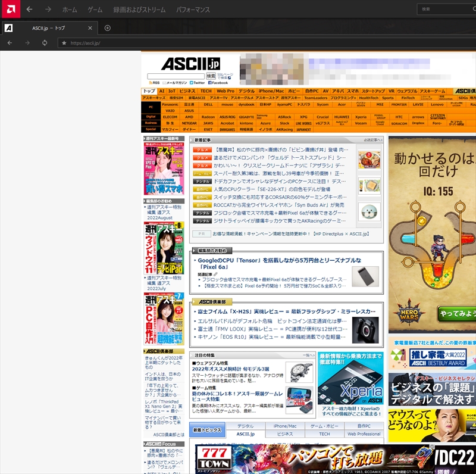The image size is (476, 474).
Task: Open the ゲーム menu
Action: click(95, 10)
